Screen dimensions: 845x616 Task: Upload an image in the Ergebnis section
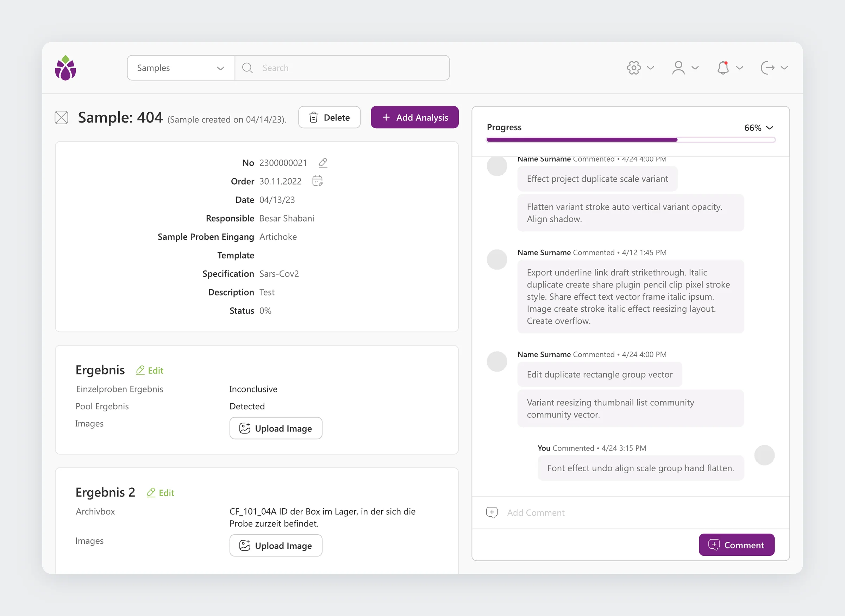(276, 428)
